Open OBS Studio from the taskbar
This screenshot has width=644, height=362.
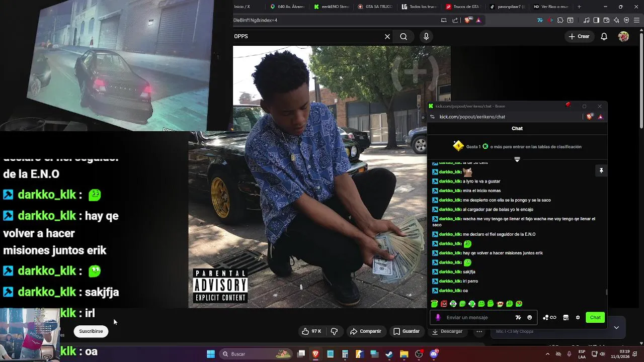coord(419,354)
